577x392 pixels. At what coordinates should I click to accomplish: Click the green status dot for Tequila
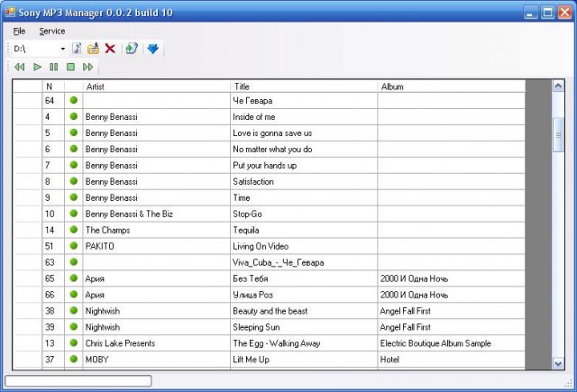pyautogui.click(x=74, y=230)
